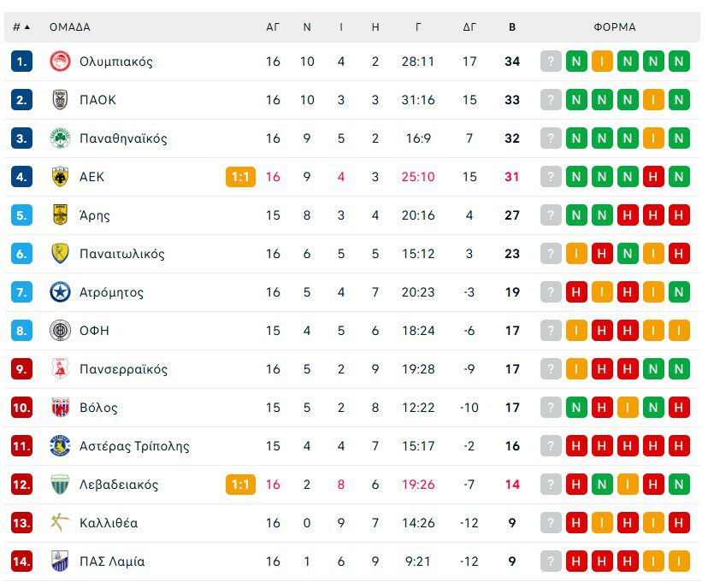Click the ΑΕΚ club crest icon
The height and width of the screenshot is (588, 708).
60,177
